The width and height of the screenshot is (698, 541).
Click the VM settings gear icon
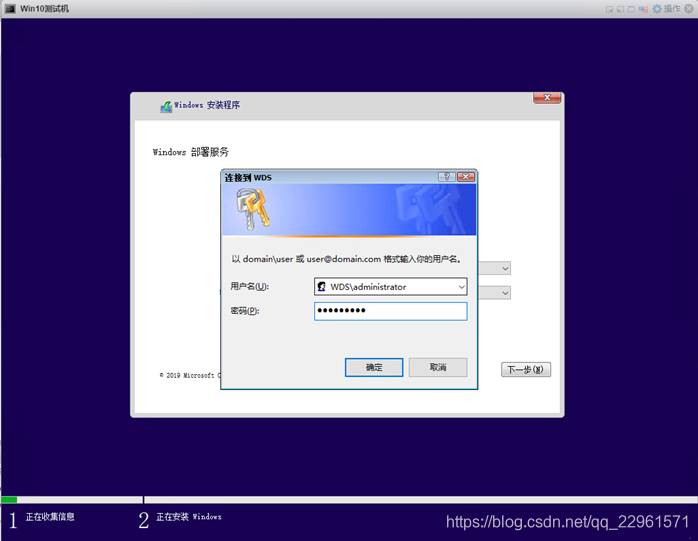tap(657, 8)
